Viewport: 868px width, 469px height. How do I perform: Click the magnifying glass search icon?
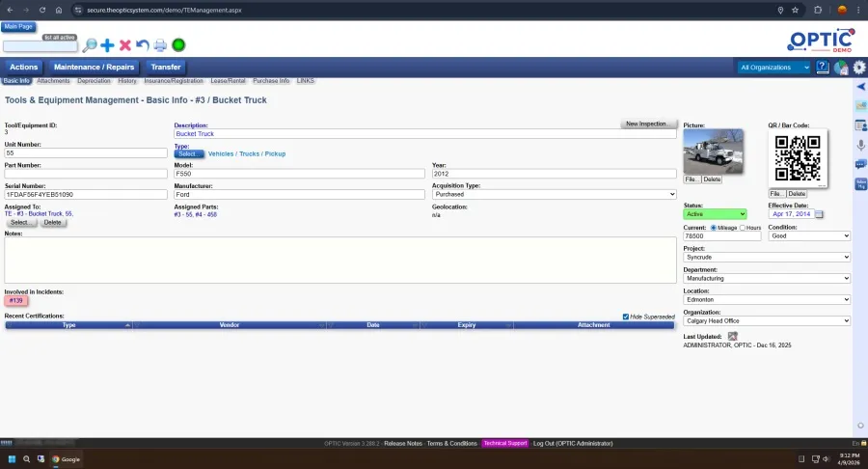90,45
